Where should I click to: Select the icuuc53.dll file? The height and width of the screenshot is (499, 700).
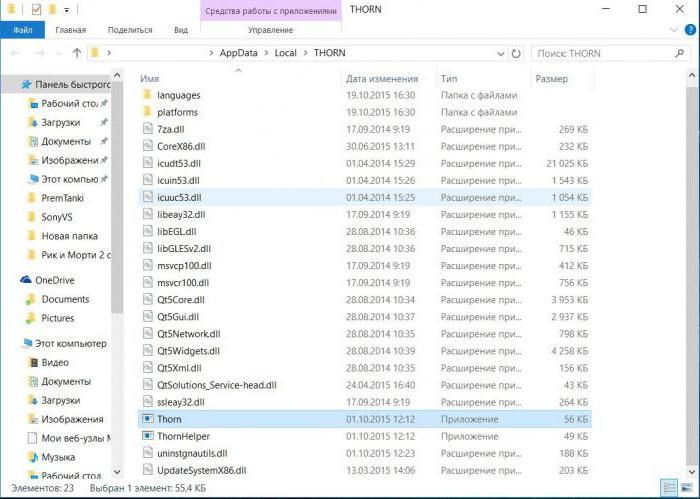(x=364, y=197)
